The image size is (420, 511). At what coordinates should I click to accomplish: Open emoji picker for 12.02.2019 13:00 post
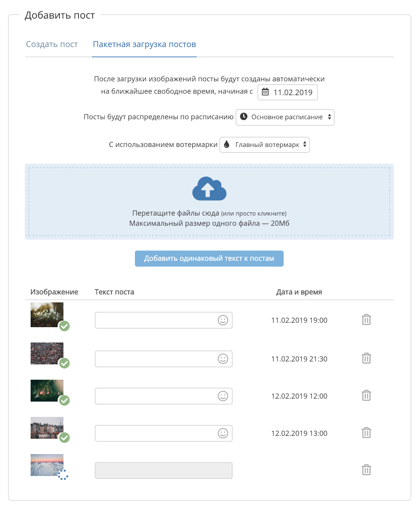coord(223,433)
